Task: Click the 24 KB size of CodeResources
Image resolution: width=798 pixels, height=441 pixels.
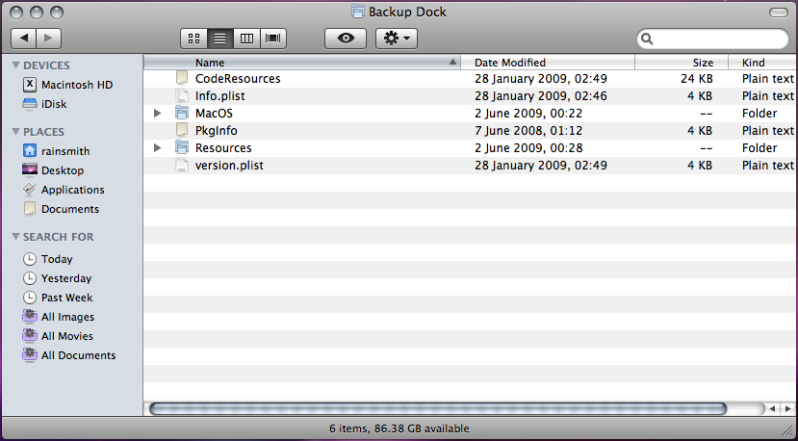Action: (697, 79)
